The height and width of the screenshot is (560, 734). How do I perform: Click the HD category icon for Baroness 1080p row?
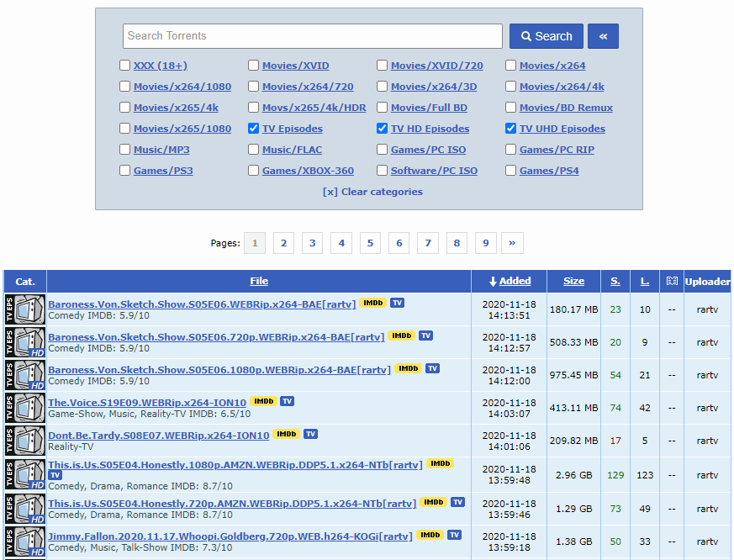coord(25,375)
